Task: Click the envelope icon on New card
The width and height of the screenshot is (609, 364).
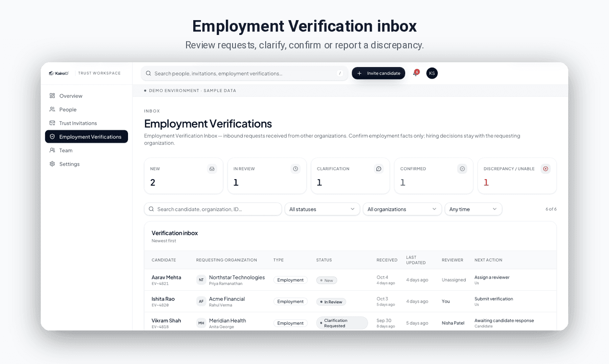Action: click(x=212, y=169)
